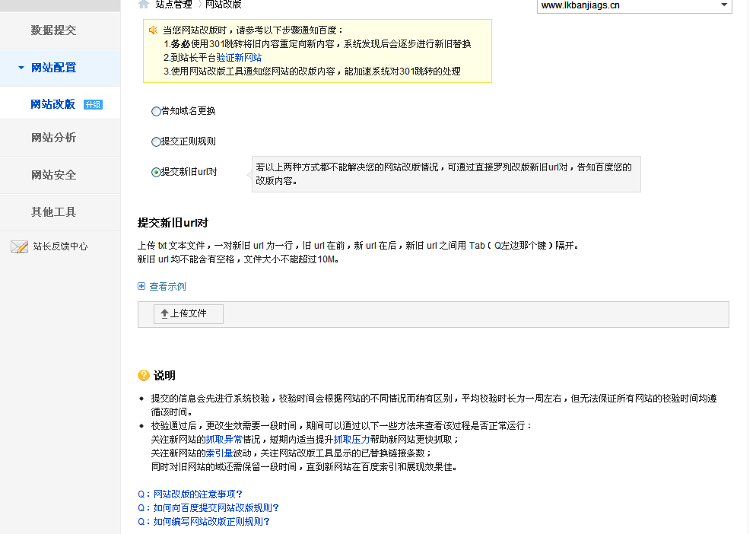Click the 升级 badge beside 网站改版

pyautogui.click(x=93, y=105)
